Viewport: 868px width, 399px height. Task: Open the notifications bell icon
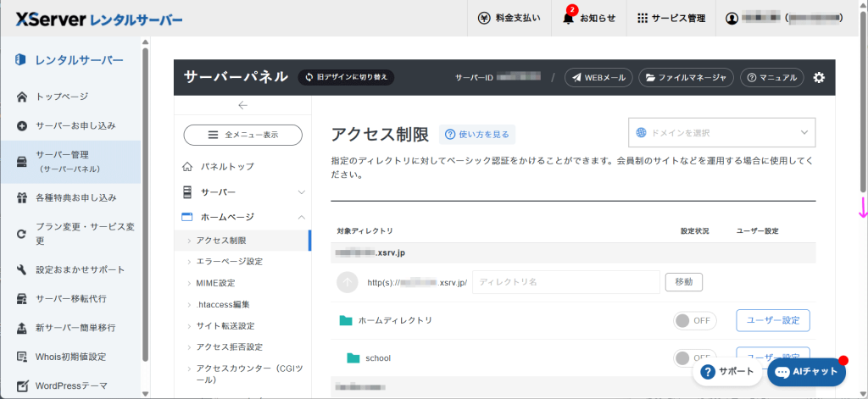click(x=569, y=18)
